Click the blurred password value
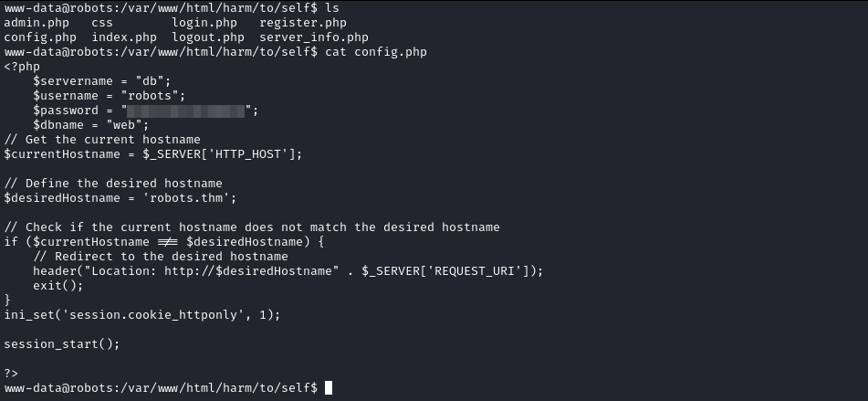 186,111
